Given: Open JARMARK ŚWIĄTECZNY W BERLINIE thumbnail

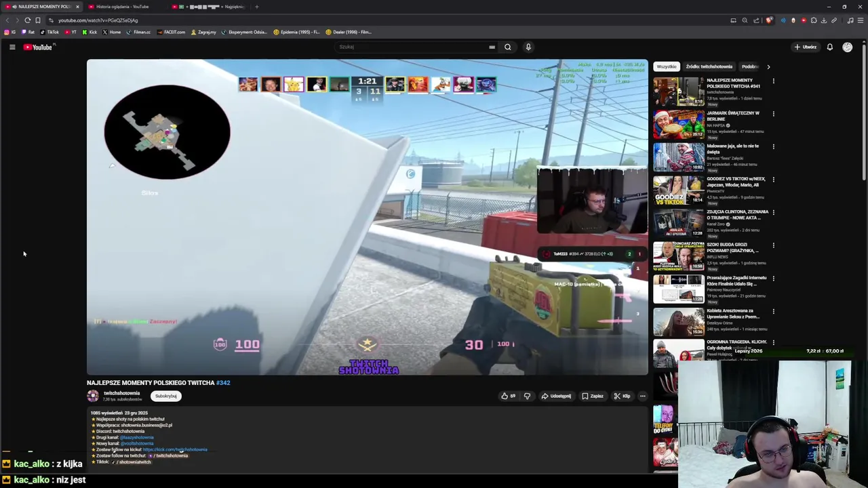Looking at the screenshot, I should [x=678, y=125].
